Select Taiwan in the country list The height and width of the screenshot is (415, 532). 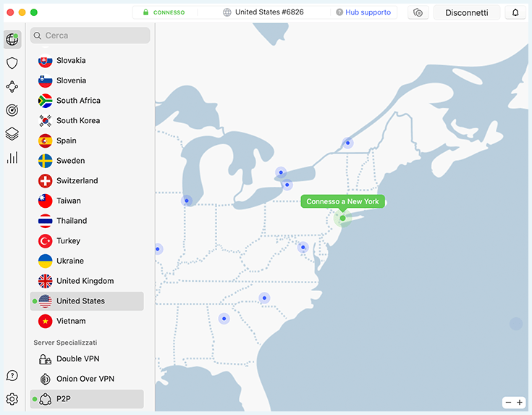(x=87, y=201)
